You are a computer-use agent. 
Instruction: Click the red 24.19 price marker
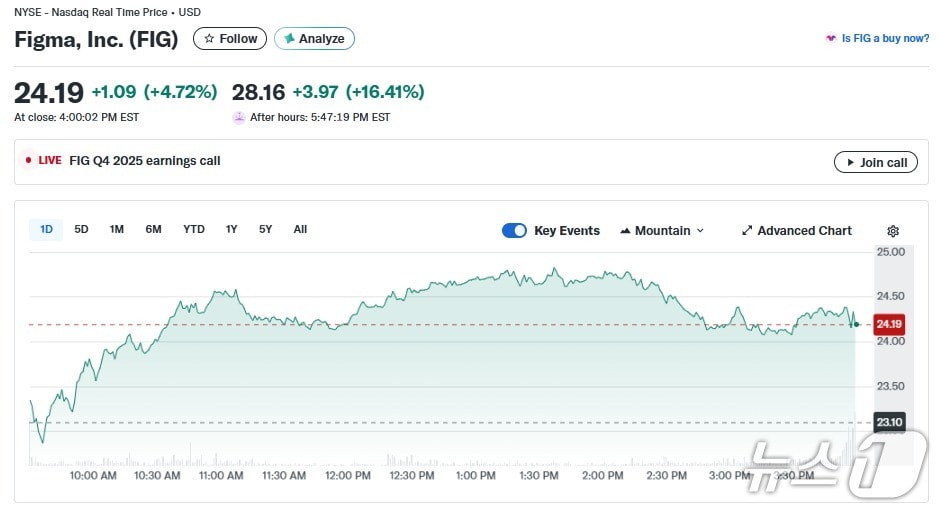click(x=889, y=324)
